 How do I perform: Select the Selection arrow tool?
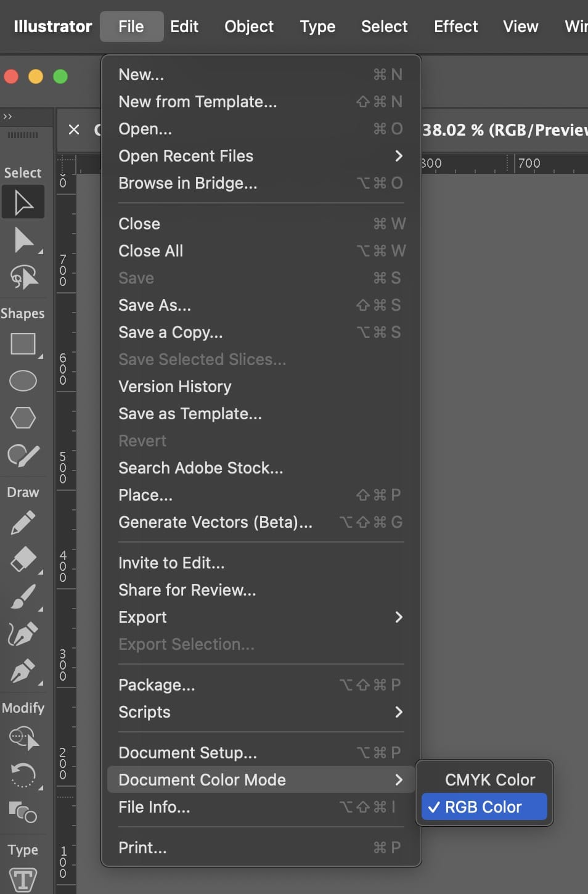tap(23, 202)
